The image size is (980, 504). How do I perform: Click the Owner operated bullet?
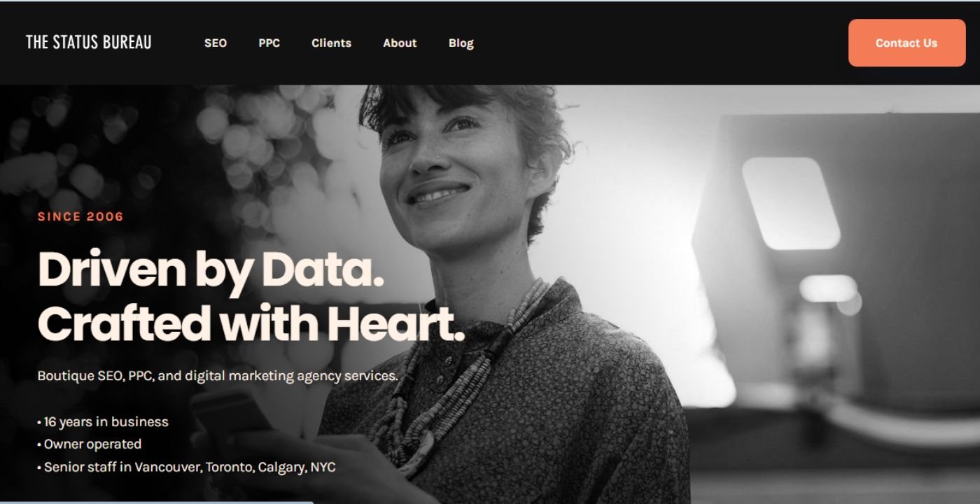tap(90, 444)
